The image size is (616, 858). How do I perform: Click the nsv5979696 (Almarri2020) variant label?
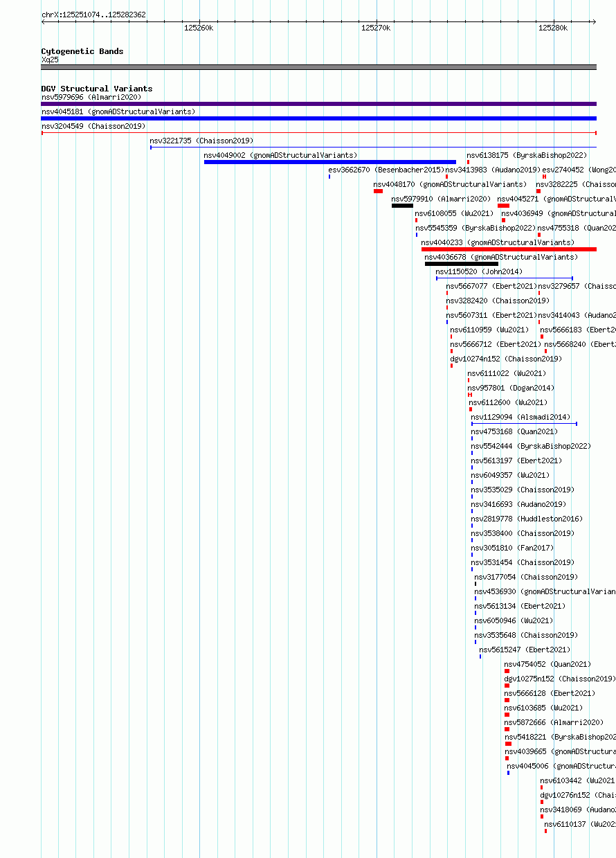91,97
